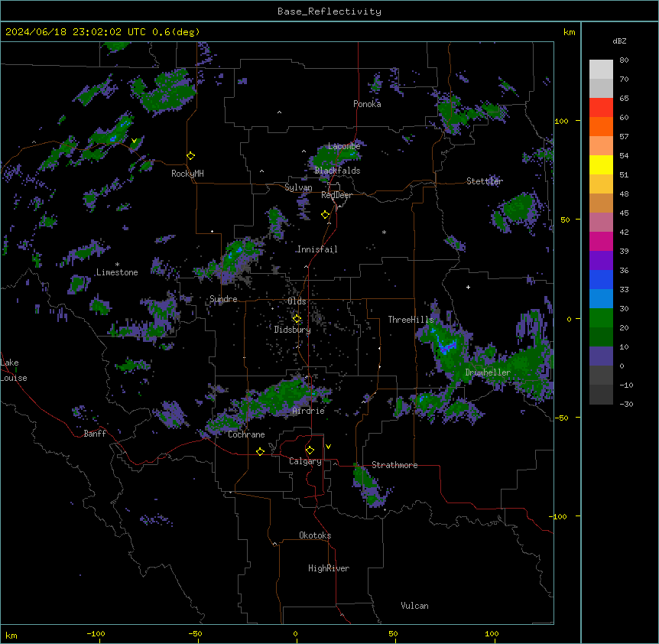This screenshot has width=659, height=644.
Task: Click the HighRiver city label
Action: point(329,568)
